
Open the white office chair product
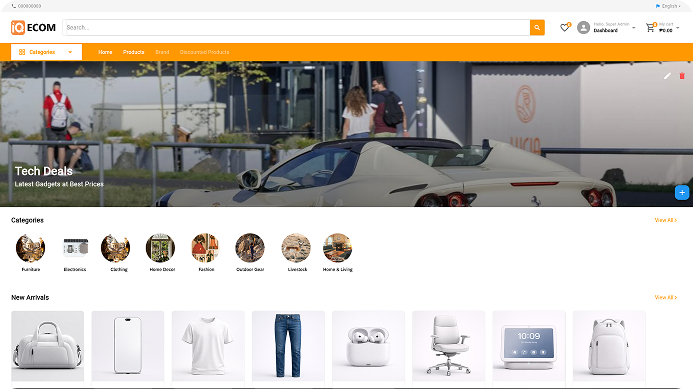449,346
